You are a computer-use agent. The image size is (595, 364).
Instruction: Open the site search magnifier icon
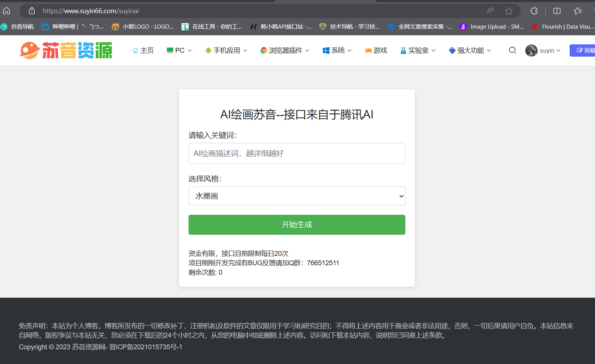[x=512, y=50]
